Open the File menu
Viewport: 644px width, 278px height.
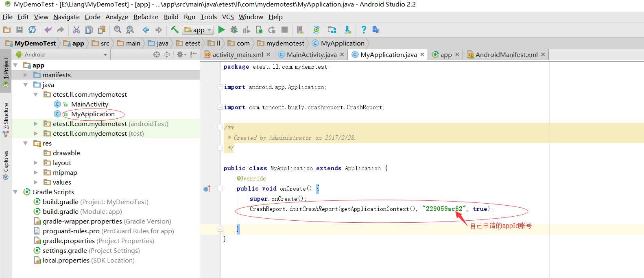7,17
